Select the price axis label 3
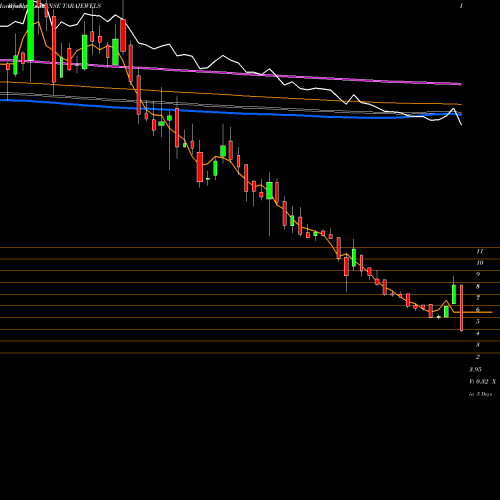 tap(478, 345)
